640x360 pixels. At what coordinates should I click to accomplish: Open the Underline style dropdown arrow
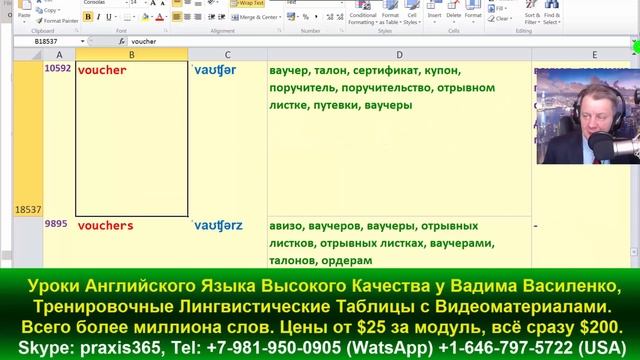116,17
